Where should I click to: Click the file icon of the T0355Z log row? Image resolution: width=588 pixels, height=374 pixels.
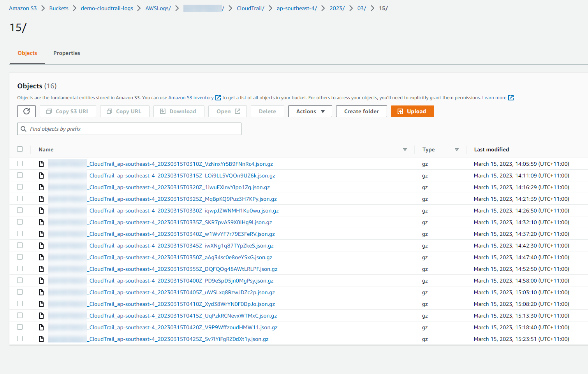pyautogui.click(x=41, y=269)
